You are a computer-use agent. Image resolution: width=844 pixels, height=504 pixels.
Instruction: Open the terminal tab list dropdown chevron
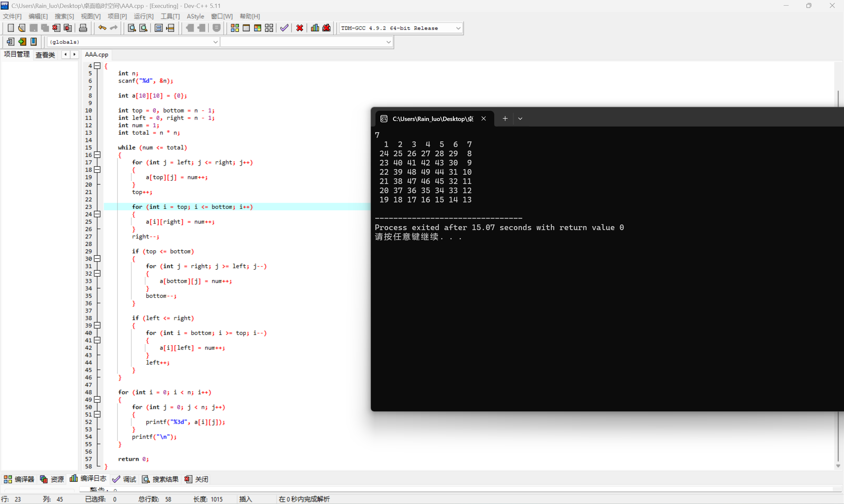[x=520, y=119]
